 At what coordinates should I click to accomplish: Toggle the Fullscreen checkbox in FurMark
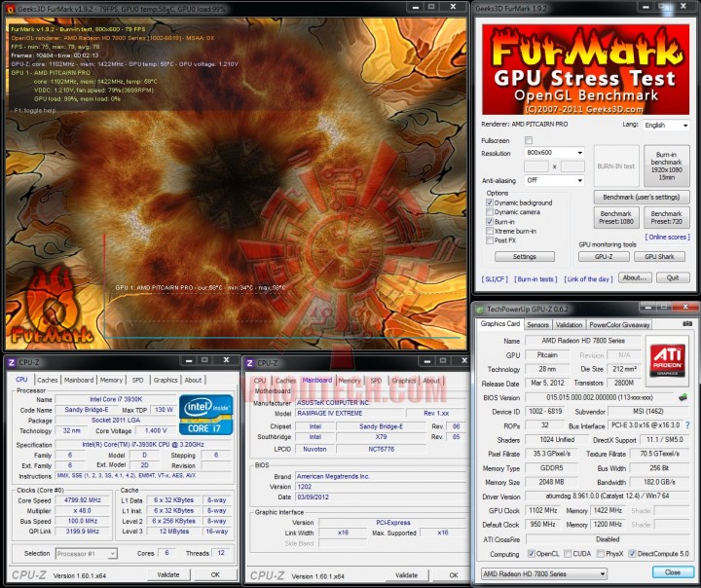coord(529,140)
